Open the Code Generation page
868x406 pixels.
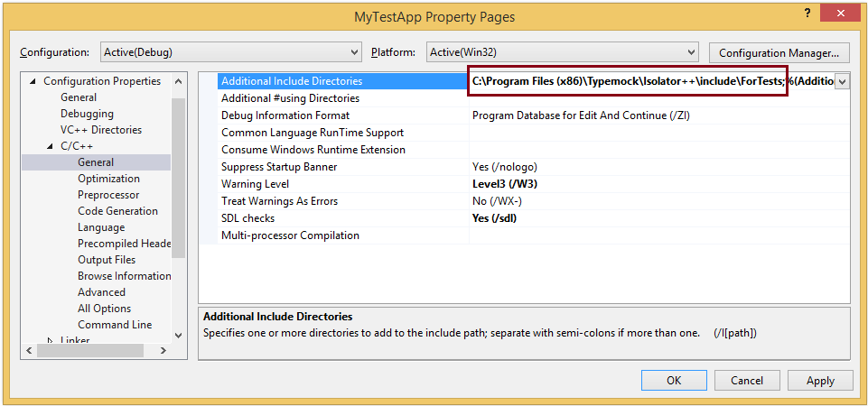(x=117, y=211)
